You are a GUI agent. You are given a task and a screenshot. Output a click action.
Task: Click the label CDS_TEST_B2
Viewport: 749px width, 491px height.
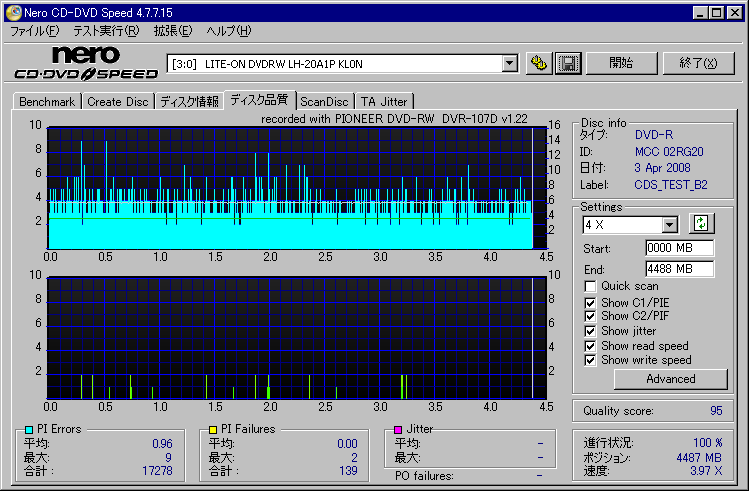pyautogui.click(x=671, y=185)
